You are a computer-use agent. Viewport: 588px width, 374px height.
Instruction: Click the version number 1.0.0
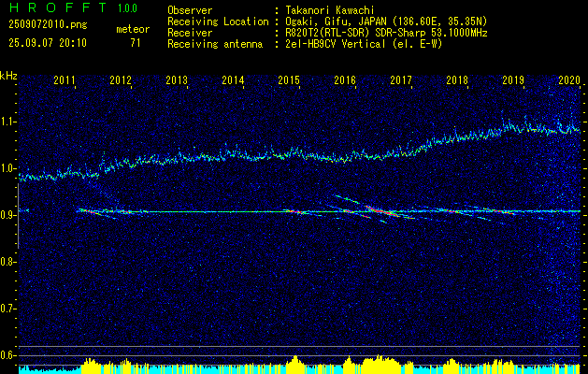tap(127, 7)
